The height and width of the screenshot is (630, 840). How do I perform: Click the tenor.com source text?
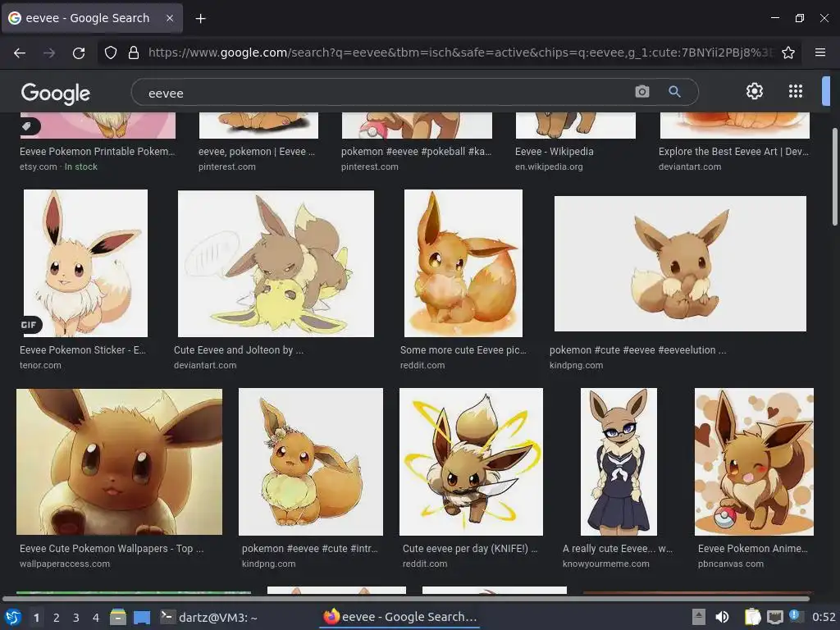pyautogui.click(x=40, y=365)
